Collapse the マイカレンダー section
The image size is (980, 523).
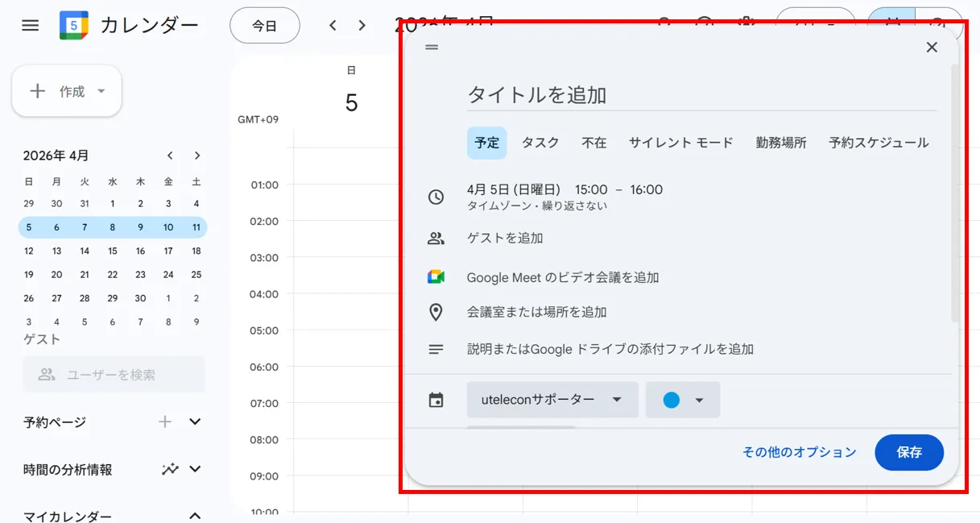pos(195,516)
